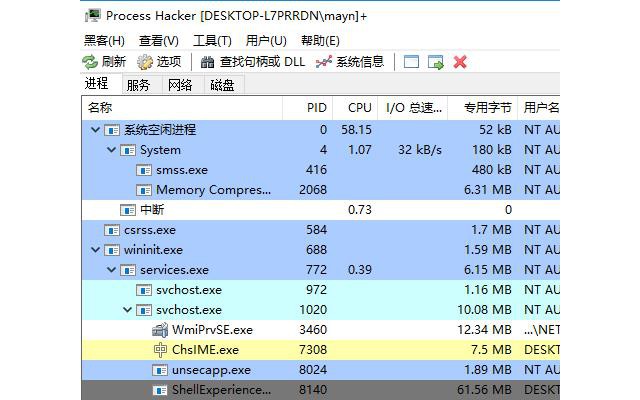Viewport: 640px width, 400px height.
Task: Open the 黑客(H) menu
Action: click(104, 40)
